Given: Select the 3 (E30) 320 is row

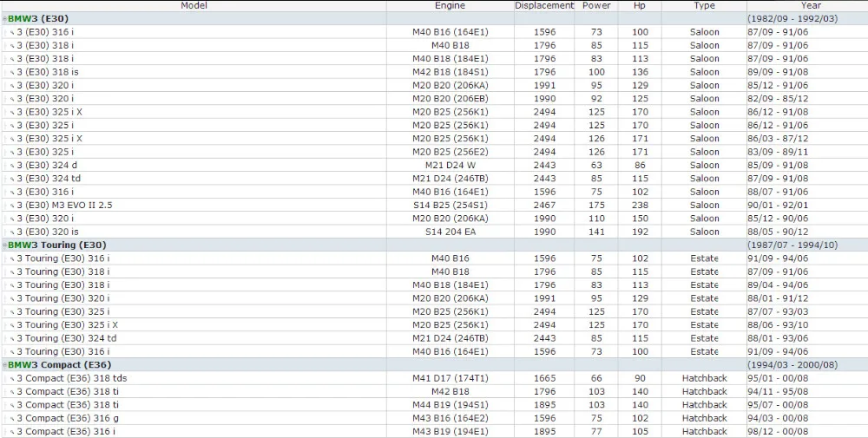Looking at the screenshot, I should point(435,232).
